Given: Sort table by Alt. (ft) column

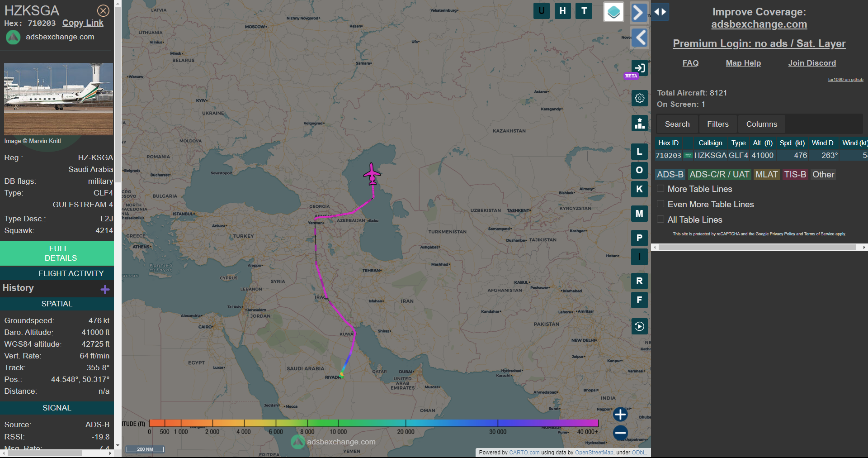Looking at the screenshot, I should 763,143.
